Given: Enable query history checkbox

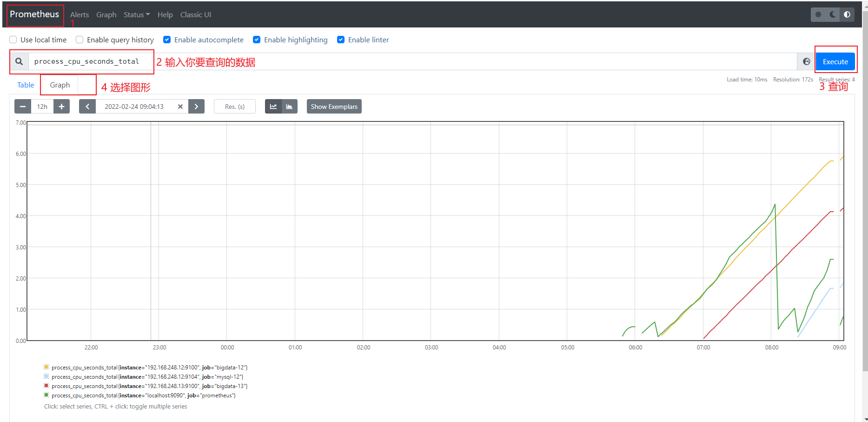Looking at the screenshot, I should click(x=80, y=40).
